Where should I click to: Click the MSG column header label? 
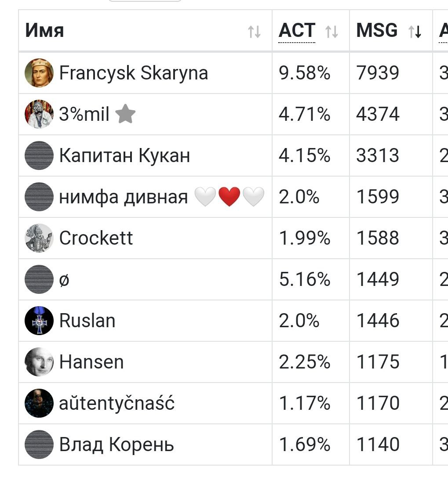point(377,30)
